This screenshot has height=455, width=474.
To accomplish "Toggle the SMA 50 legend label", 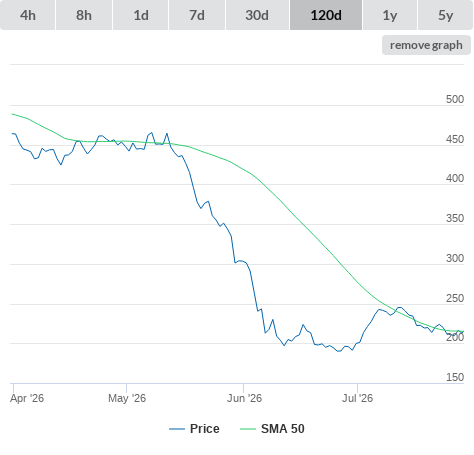I will [x=283, y=429].
